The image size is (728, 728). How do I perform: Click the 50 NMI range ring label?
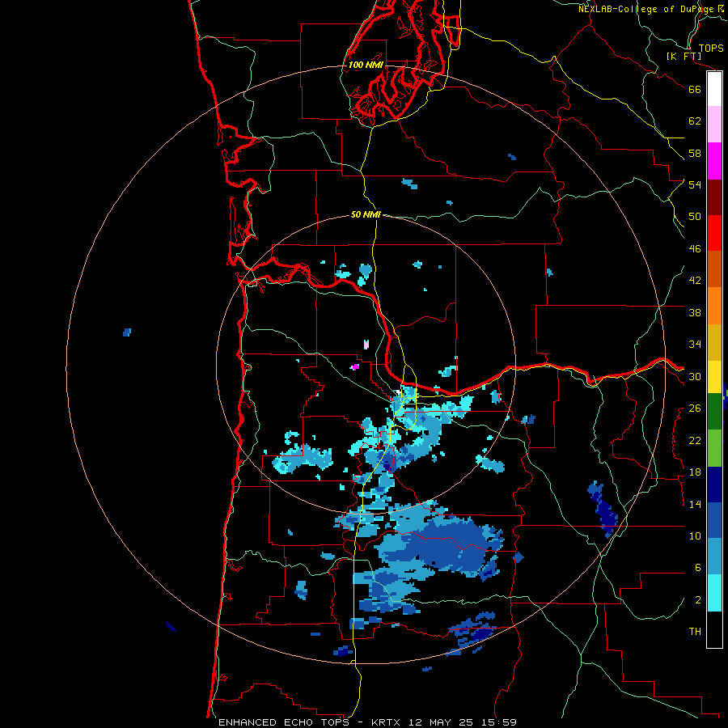point(366,214)
